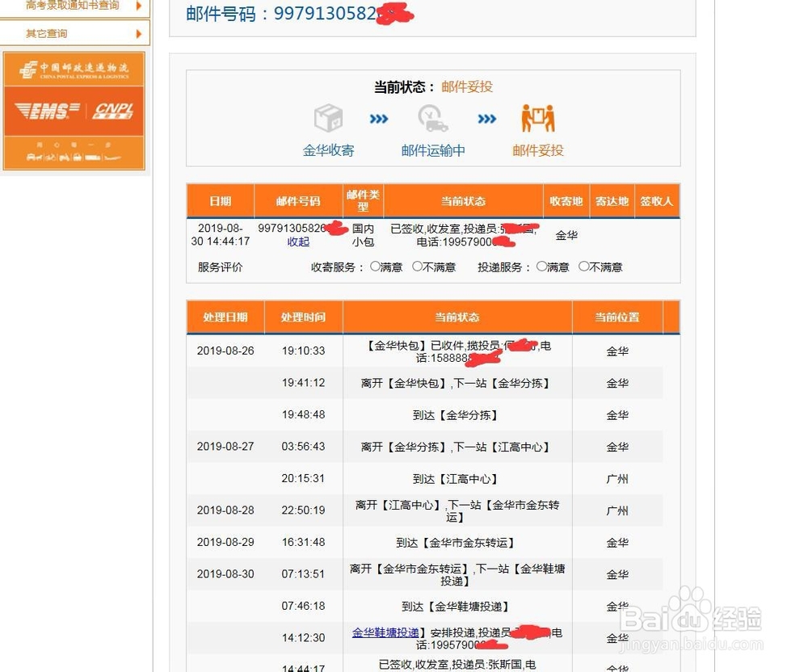
Task: Click the 2019-08-28 date cell
Action: pyautogui.click(x=225, y=510)
